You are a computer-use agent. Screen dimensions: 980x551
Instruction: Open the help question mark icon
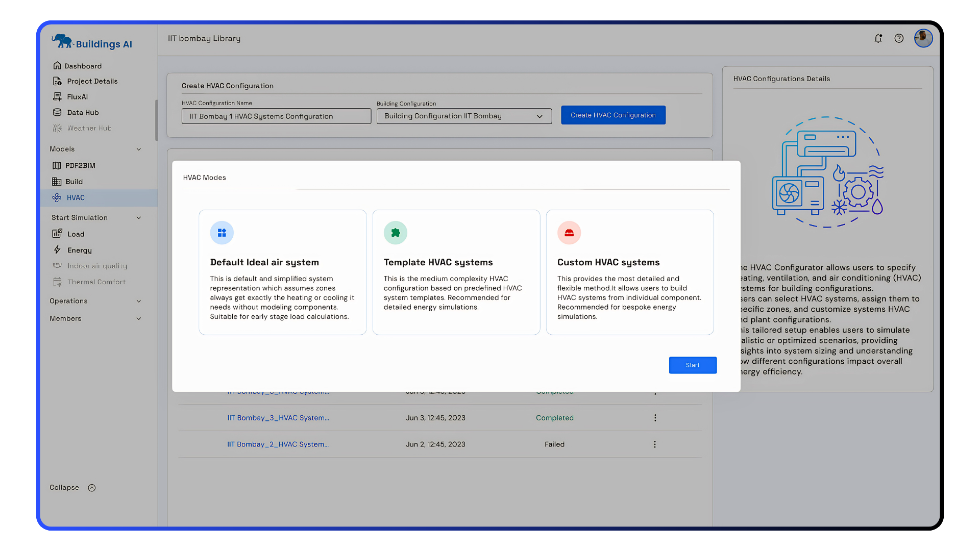point(899,38)
